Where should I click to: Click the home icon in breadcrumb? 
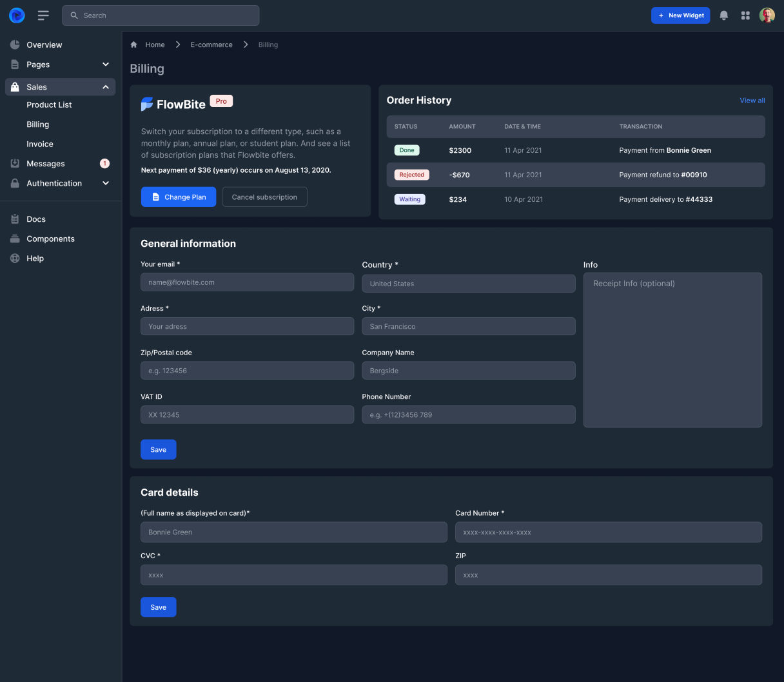134,45
